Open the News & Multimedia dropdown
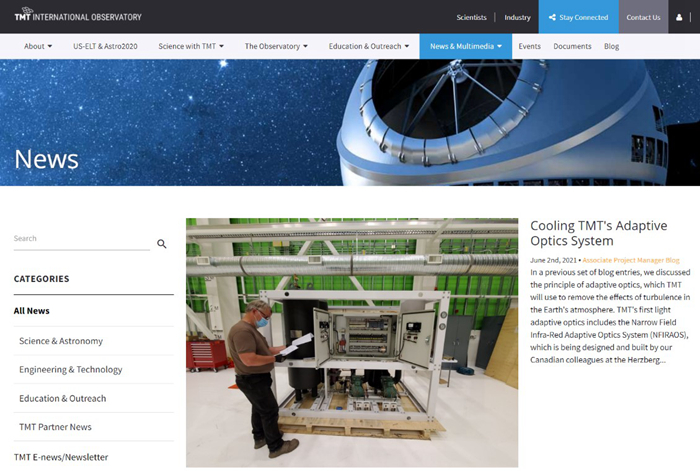The image size is (700, 471). (465, 46)
